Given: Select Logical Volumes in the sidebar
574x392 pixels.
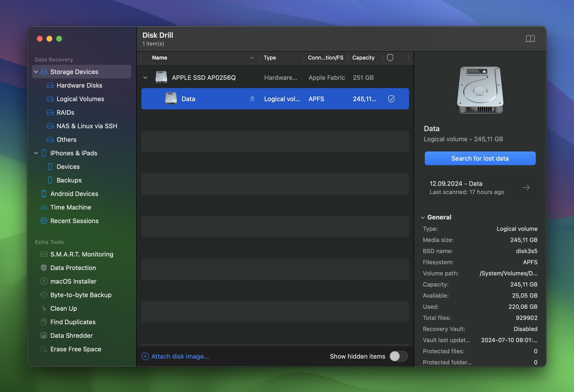Looking at the screenshot, I should tap(80, 99).
